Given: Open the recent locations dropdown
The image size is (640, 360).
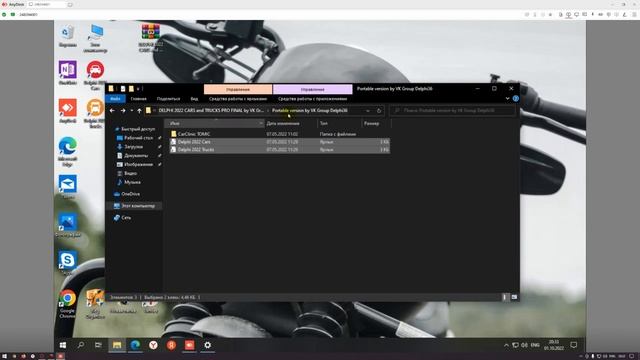Looking at the screenshot, I should [131, 111].
